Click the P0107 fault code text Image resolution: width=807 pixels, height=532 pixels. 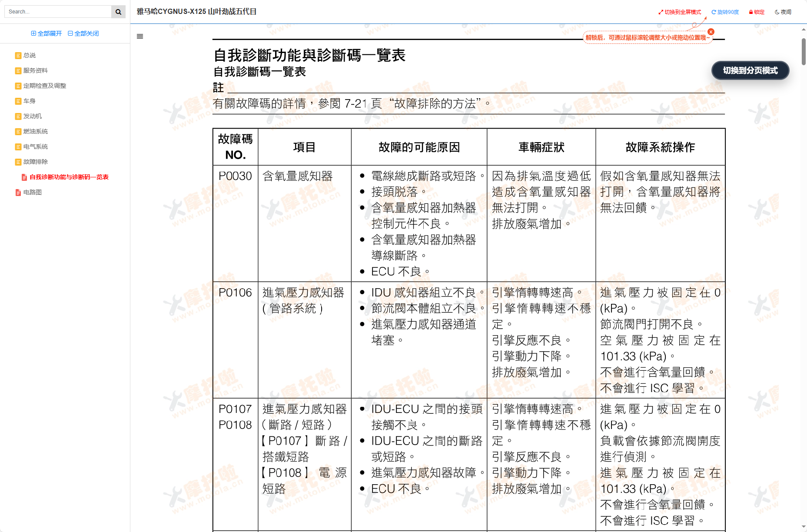[x=235, y=409]
